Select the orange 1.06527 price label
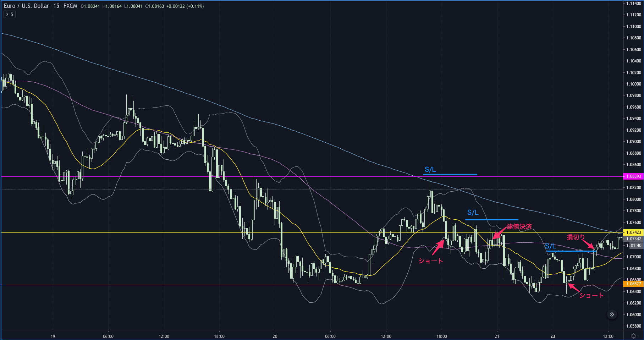 click(x=633, y=284)
